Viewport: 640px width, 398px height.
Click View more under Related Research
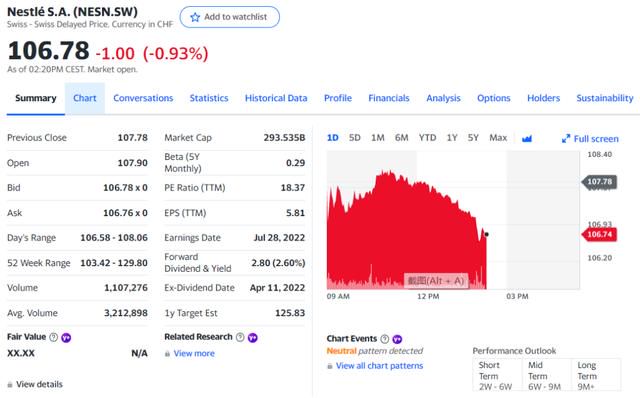[x=194, y=354]
